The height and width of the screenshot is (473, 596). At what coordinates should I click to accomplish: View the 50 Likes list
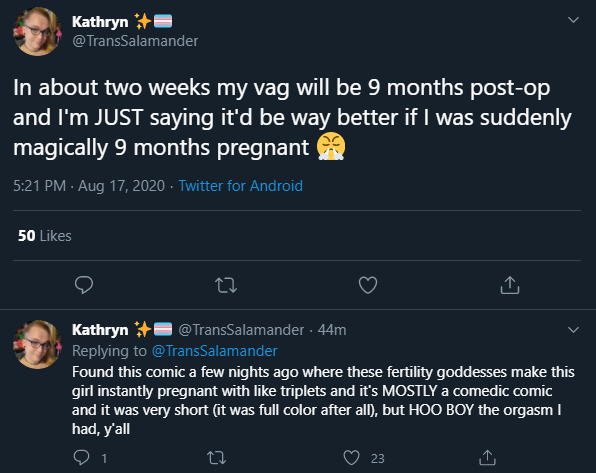point(44,236)
